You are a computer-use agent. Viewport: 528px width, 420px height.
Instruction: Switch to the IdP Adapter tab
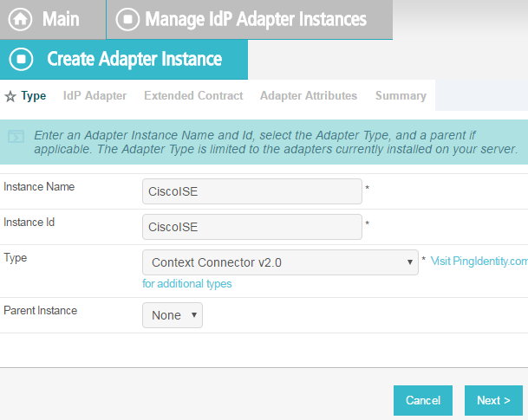[95, 96]
